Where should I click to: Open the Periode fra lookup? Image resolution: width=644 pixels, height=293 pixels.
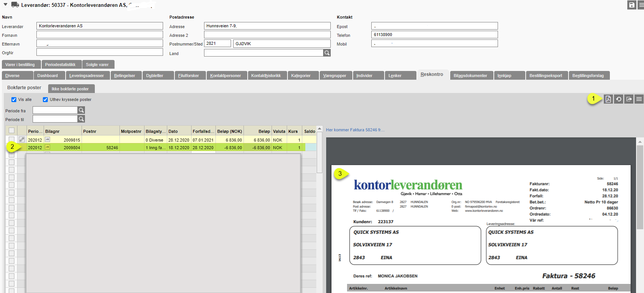(x=81, y=110)
